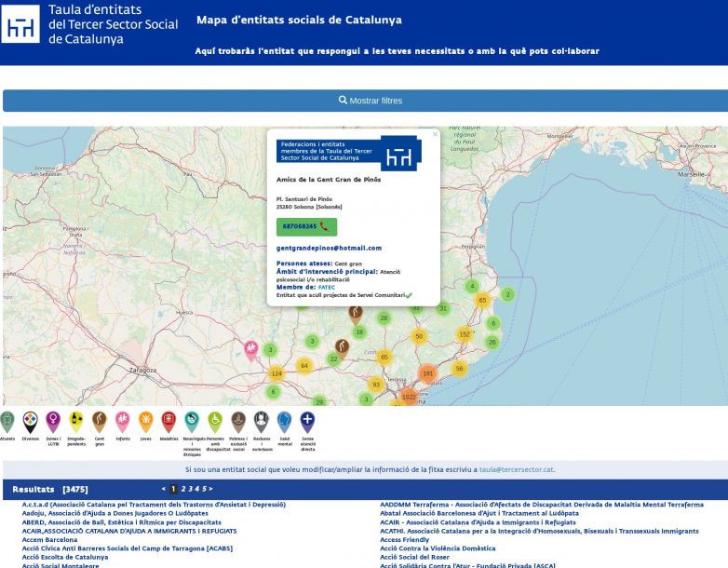Viewport: 728px width, 568px height.
Task: Click the Dones i LGTBI category icon
Action: click(53, 421)
